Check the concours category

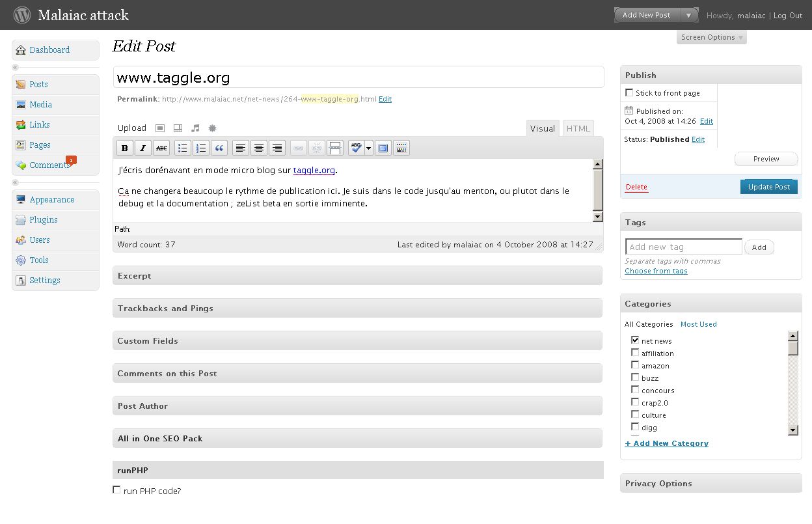[635, 389]
